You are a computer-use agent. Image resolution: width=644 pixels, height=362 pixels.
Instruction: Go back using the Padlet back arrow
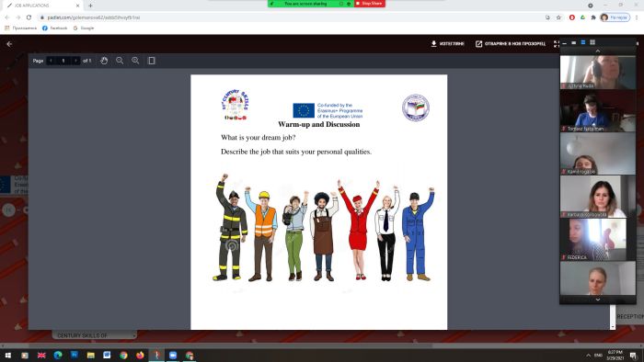coord(9,44)
